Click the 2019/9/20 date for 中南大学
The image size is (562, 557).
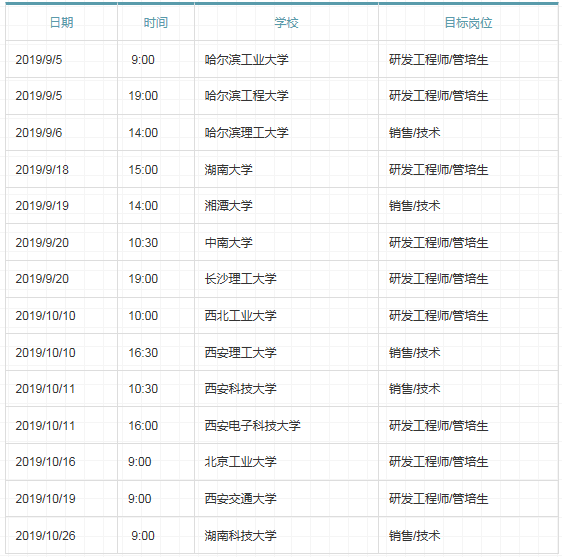pyautogui.click(x=42, y=243)
